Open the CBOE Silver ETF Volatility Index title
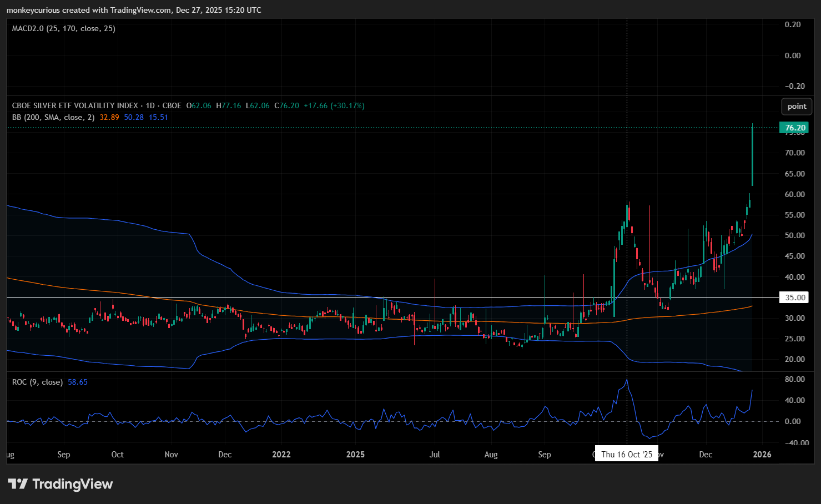821x504 pixels. [x=75, y=105]
